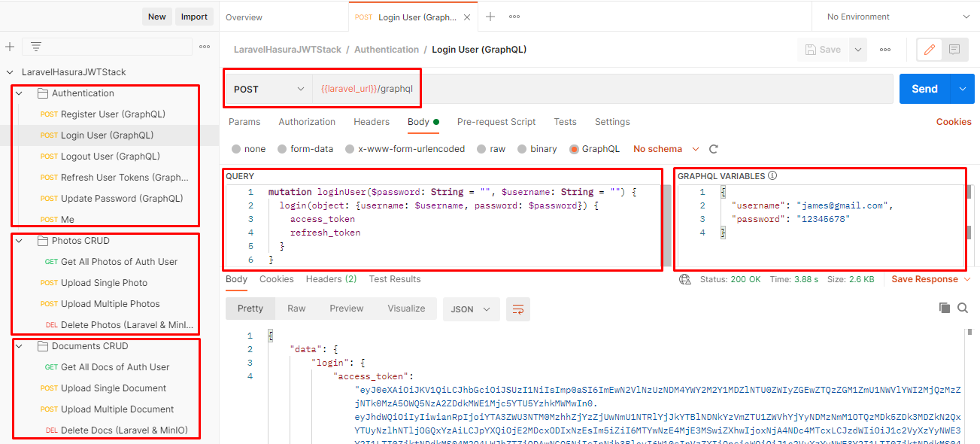This screenshot has width=980, height=444.
Task: Click the Authentication folder icon
Action: pyautogui.click(x=42, y=93)
